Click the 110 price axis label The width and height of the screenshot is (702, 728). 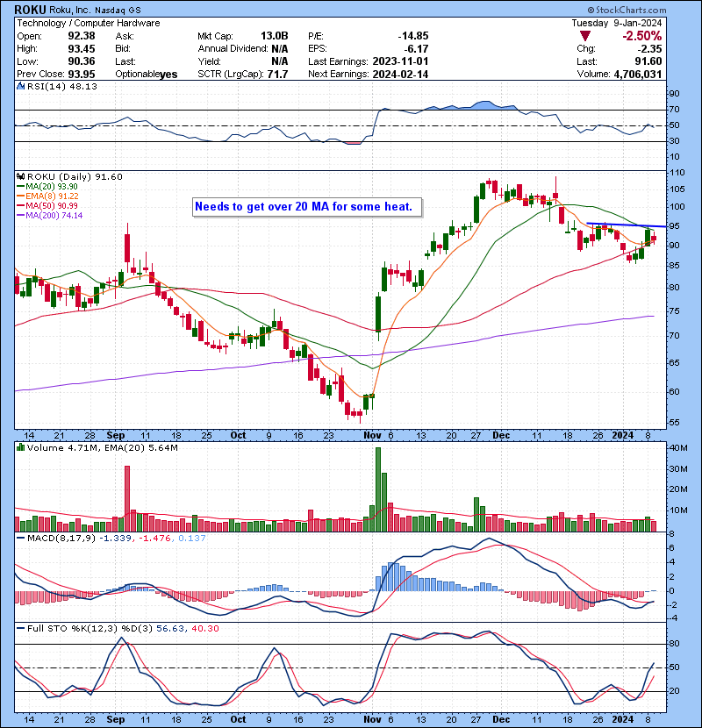click(x=677, y=173)
